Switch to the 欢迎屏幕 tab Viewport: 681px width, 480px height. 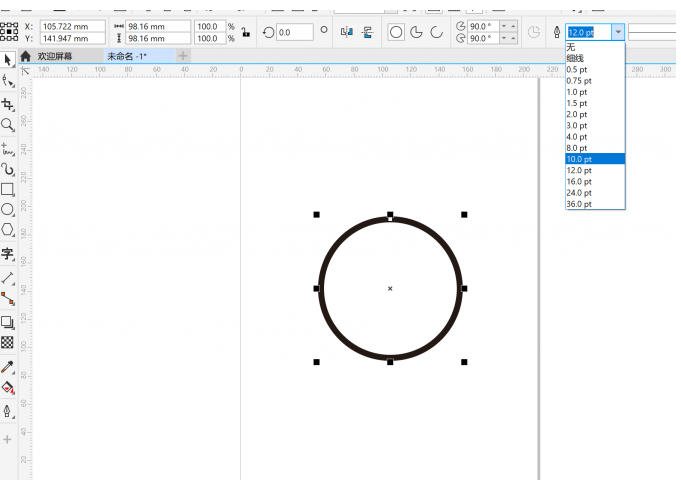point(55,56)
